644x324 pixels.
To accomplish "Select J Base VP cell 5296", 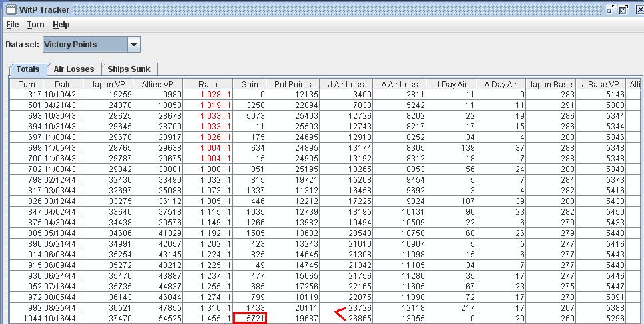I will pyautogui.click(x=600, y=318).
